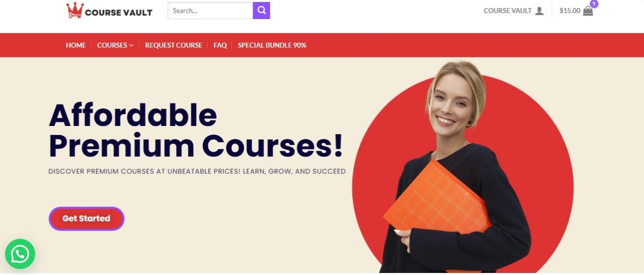Click the purple magnifier search button
644x275 pixels.
pos(261,11)
